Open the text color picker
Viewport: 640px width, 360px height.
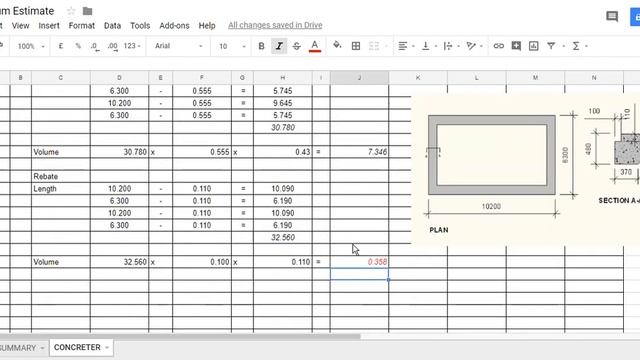[315, 46]
